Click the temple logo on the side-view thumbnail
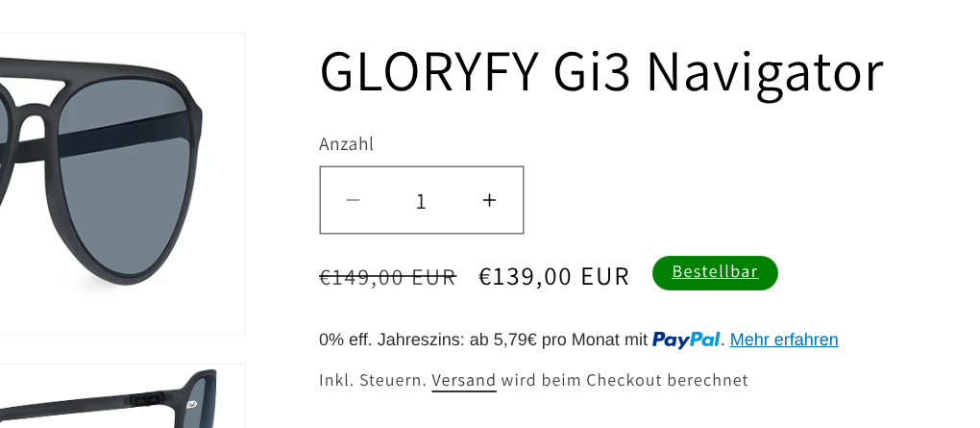 coord(191,405)
